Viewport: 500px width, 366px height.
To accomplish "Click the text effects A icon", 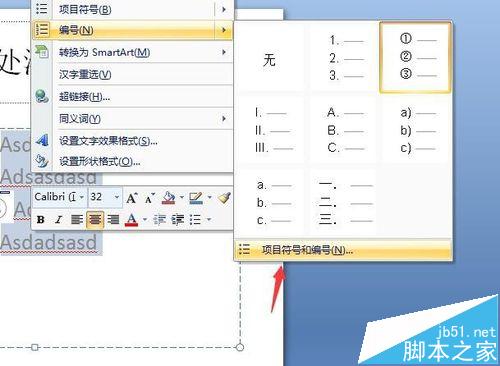I will (x=42, y=140).
